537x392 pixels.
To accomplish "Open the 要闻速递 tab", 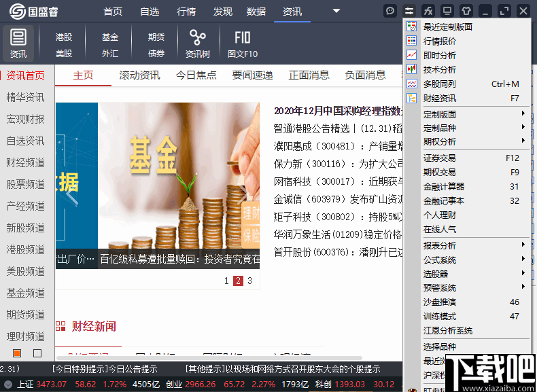I will [x=252, y=75].
